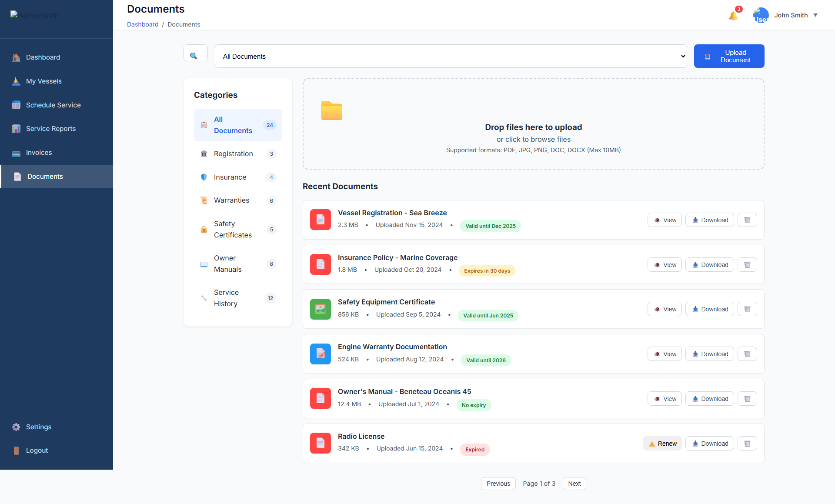Go to the Next page of documents
The width and height of the screenshot is (835, 504).
point(574,484)
